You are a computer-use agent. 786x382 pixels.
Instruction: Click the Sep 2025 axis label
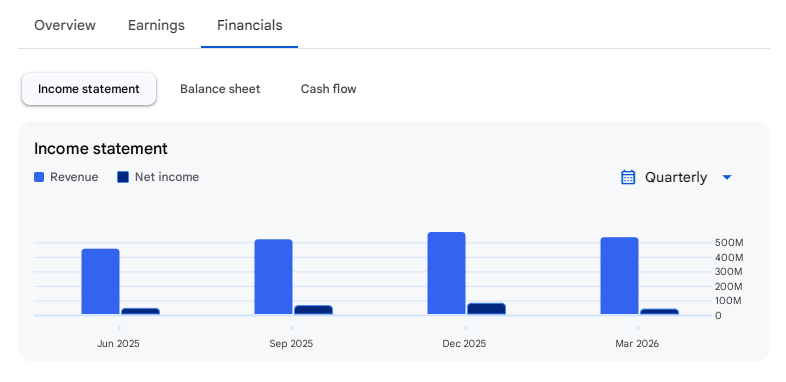coord(291,344)
